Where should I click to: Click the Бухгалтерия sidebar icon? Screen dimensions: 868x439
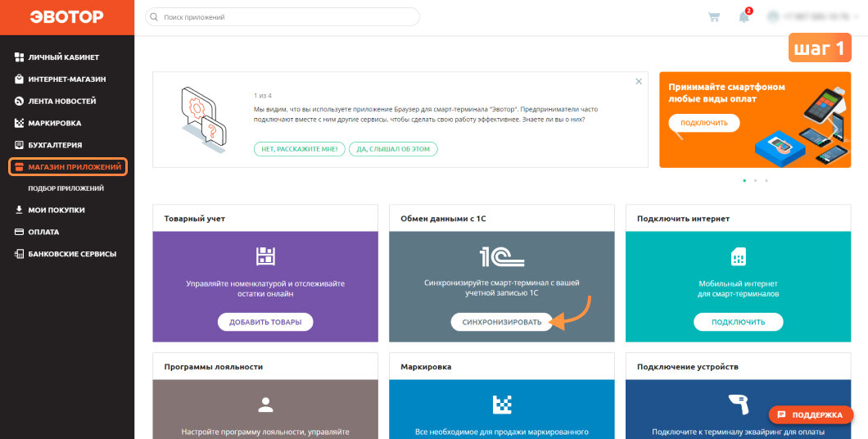[x=19, y=145]
